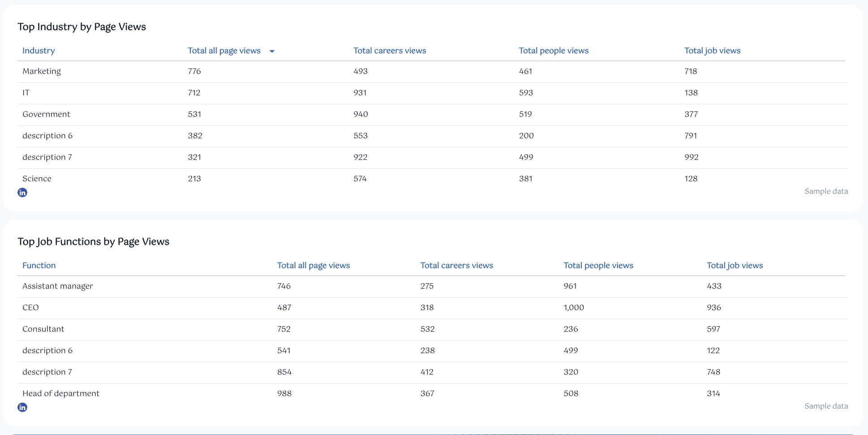Sort Job Functions by Total job views

735,265
